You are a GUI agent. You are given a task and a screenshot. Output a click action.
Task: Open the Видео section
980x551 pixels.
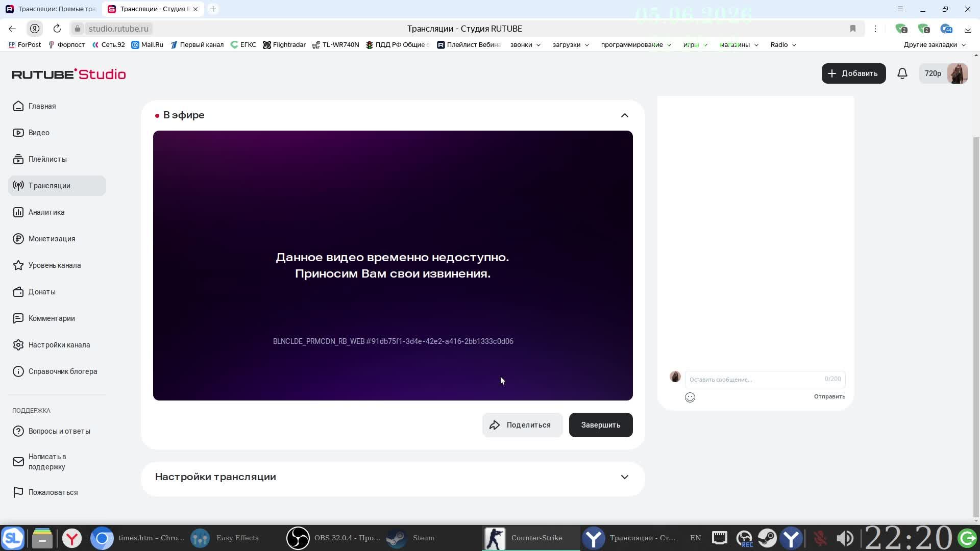57,133
